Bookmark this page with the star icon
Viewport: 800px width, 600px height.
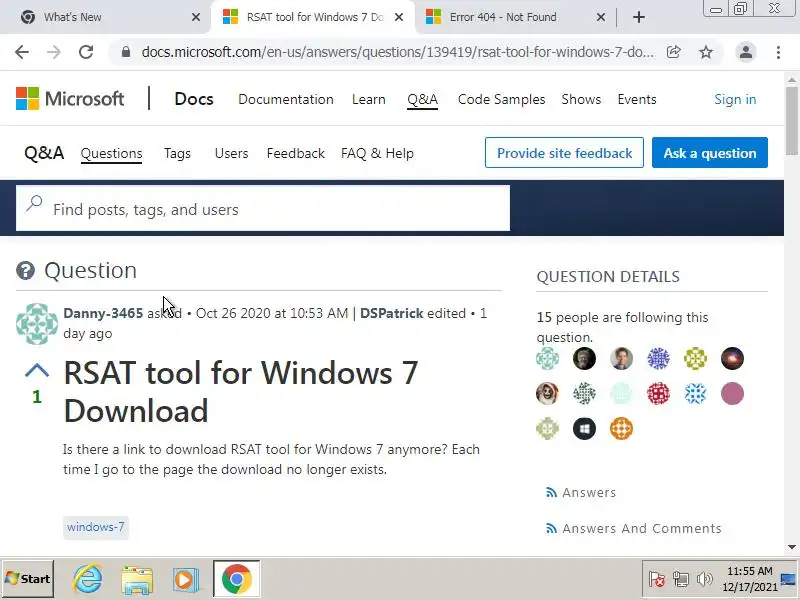coord(706,52)
